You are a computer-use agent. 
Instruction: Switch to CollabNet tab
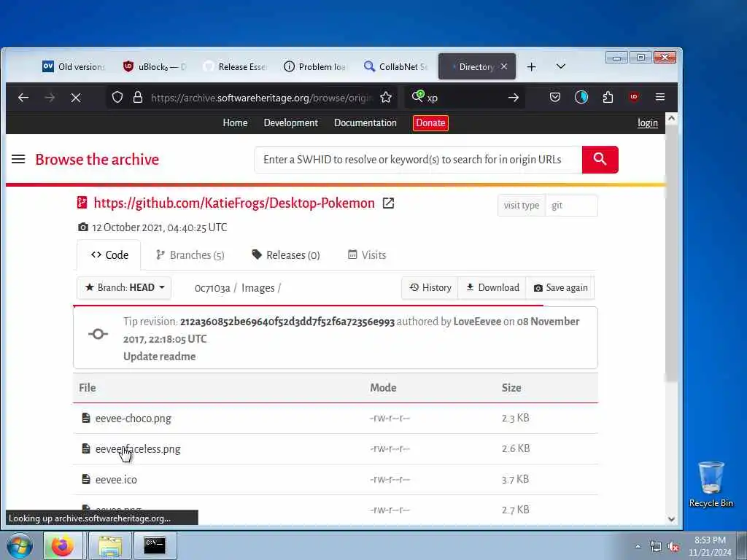(x=396, y=66)
